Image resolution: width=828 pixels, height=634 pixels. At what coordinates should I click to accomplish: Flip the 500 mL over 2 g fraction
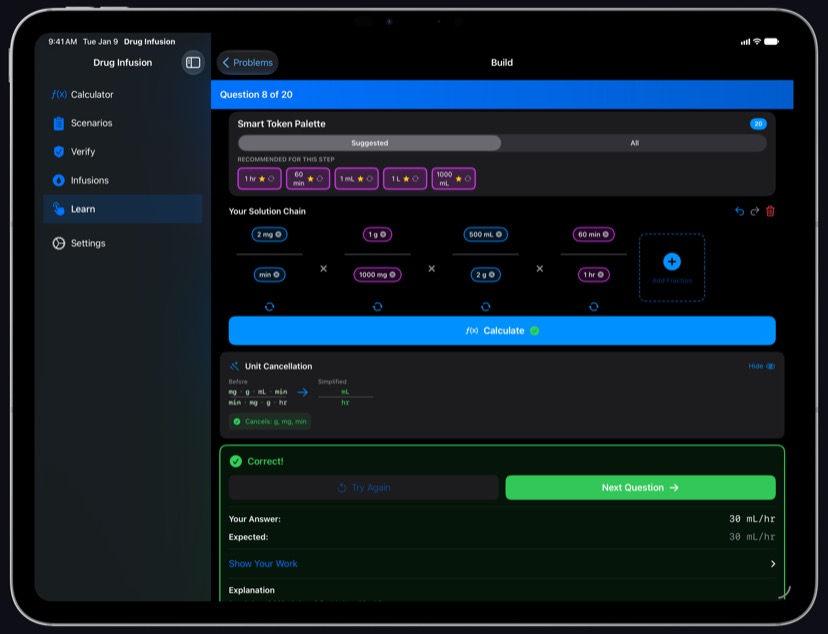tap(486, 307)
